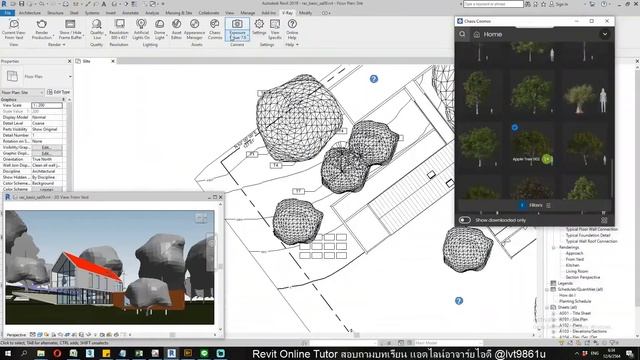The image size is (640, 360).
Task: Switch to the Manage ribbon tab
Action: [248, 13]
